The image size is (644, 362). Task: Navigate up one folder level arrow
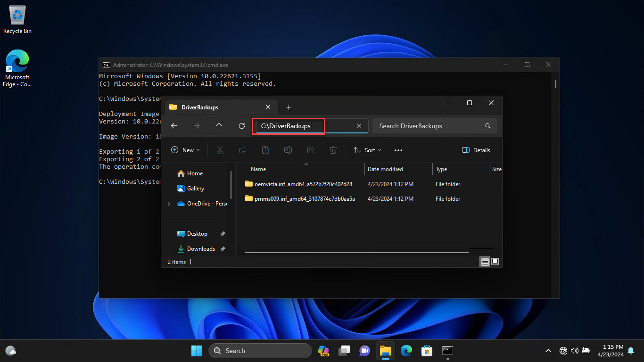tap(219, 126)
